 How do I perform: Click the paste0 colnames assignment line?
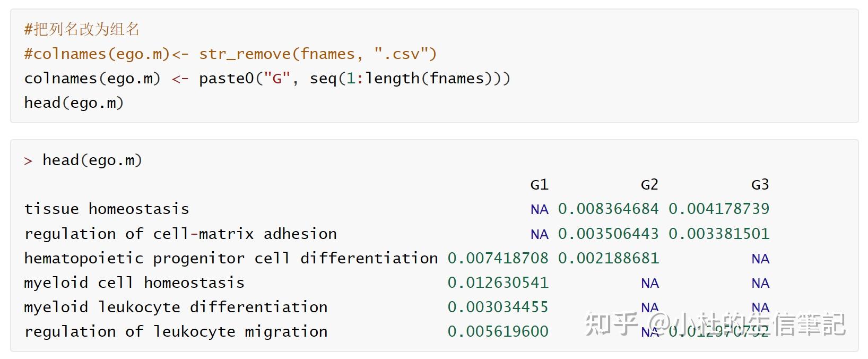pyautogui.click(x=267, y=79)
